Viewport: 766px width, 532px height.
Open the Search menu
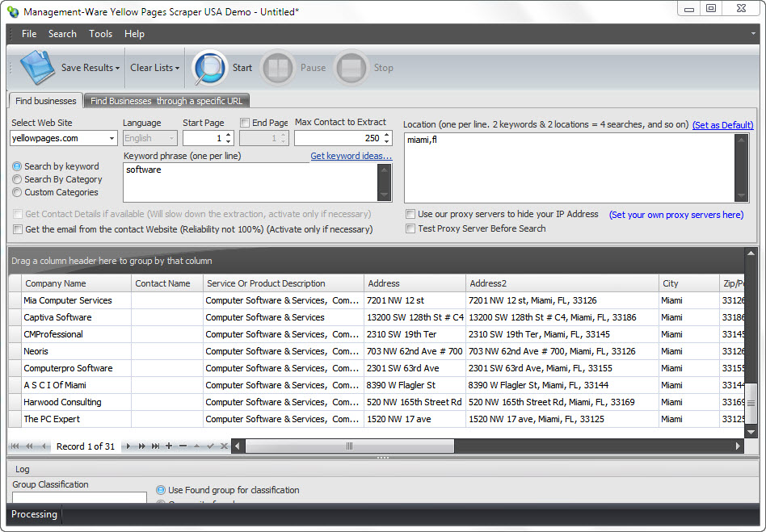pyautogui.click(x=62, y=34)
